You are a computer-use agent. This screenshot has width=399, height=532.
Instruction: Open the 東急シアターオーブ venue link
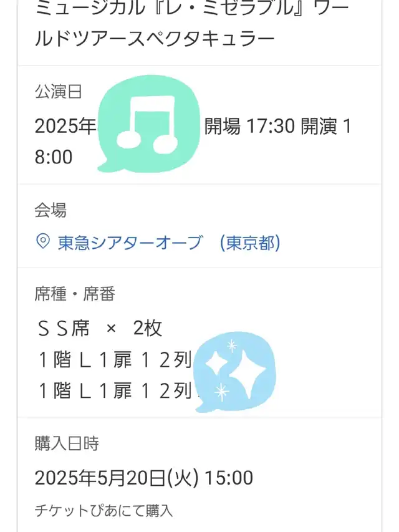130,243
